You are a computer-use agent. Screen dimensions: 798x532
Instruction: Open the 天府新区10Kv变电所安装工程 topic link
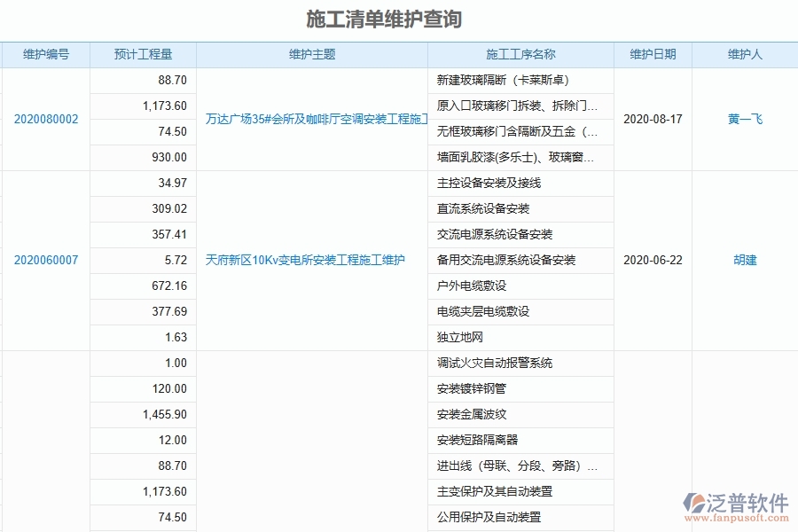coord(304,260)
